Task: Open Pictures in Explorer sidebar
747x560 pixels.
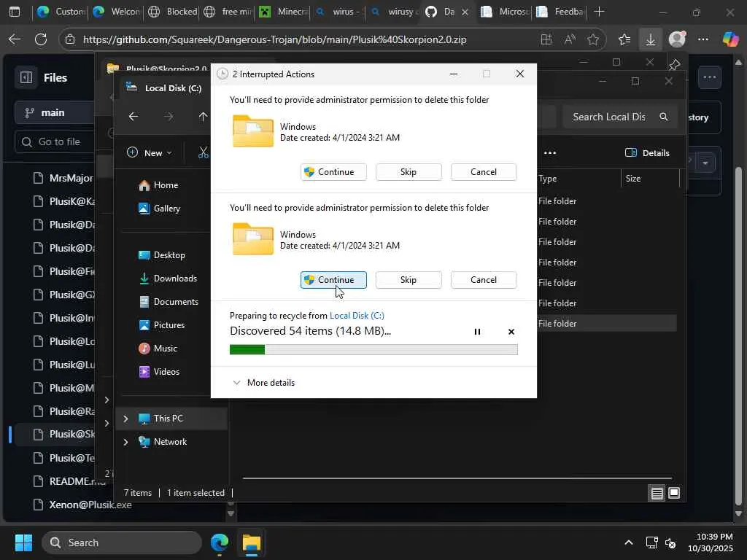Action: tap(161, 325)
